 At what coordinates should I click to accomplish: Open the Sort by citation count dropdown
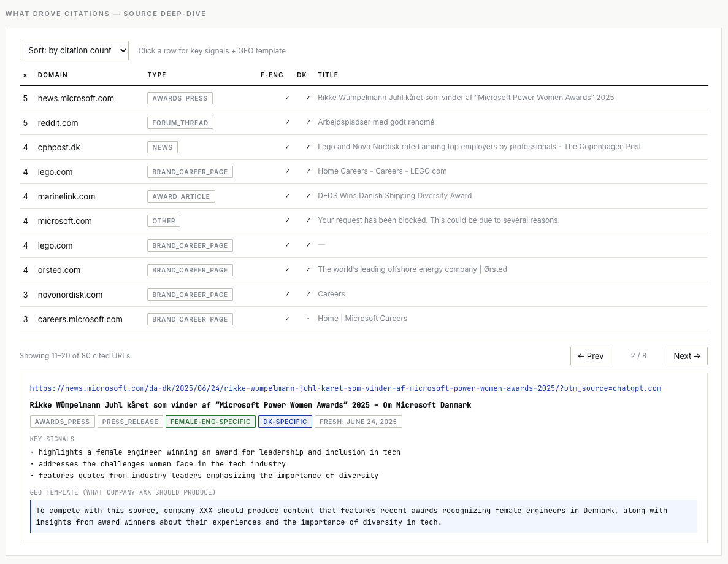[74, 50]
